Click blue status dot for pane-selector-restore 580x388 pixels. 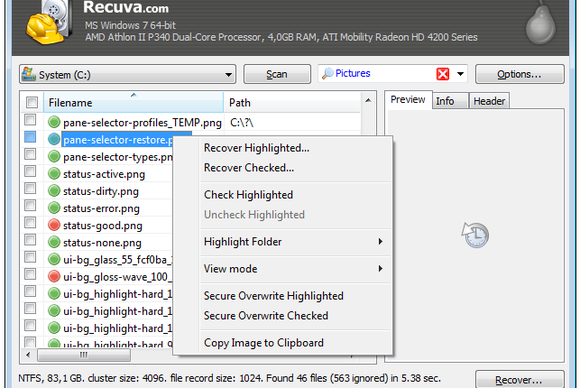54,139
